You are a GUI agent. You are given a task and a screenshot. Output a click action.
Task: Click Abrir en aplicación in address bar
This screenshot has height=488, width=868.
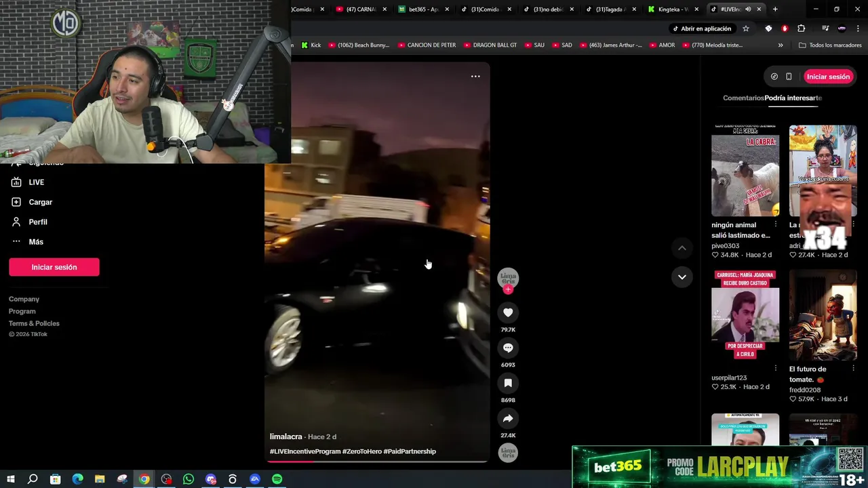click(x=702, y=28)
